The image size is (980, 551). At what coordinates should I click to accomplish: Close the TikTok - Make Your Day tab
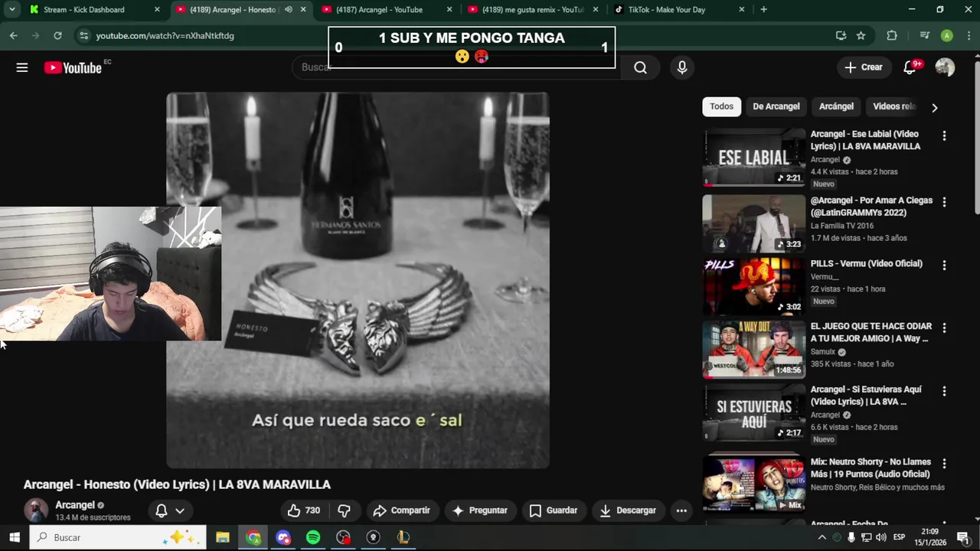[741, 10]
